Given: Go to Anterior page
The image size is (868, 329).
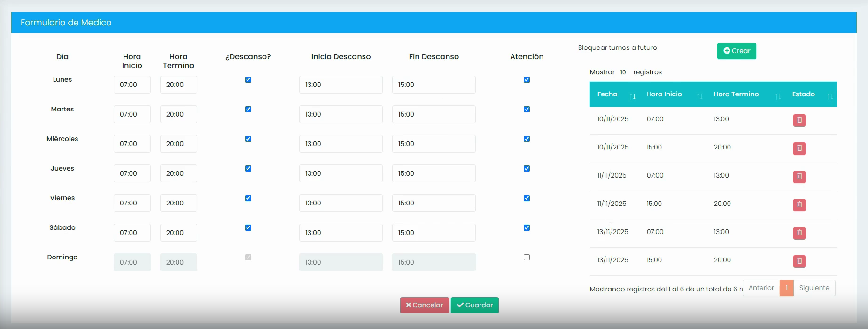Looking at the screenshot, I should 761,288.
